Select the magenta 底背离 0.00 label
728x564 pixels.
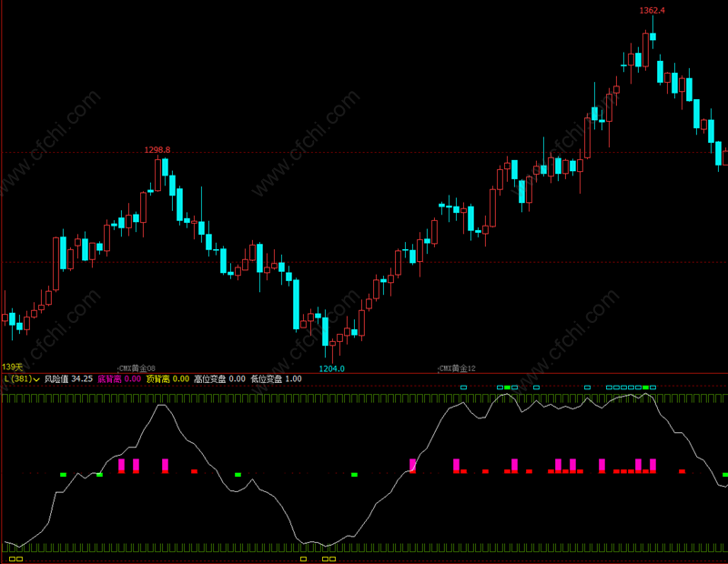click(119, 378)
